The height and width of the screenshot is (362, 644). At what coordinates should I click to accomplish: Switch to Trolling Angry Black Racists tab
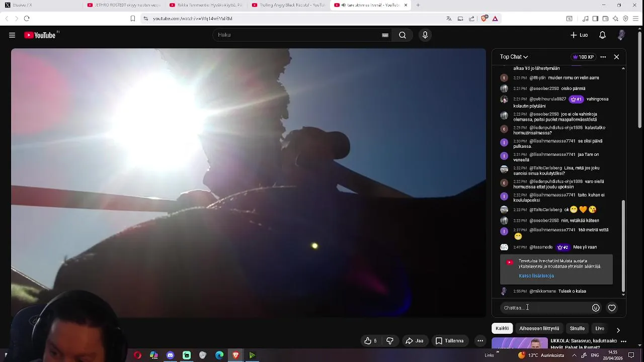tap(288, 5)
